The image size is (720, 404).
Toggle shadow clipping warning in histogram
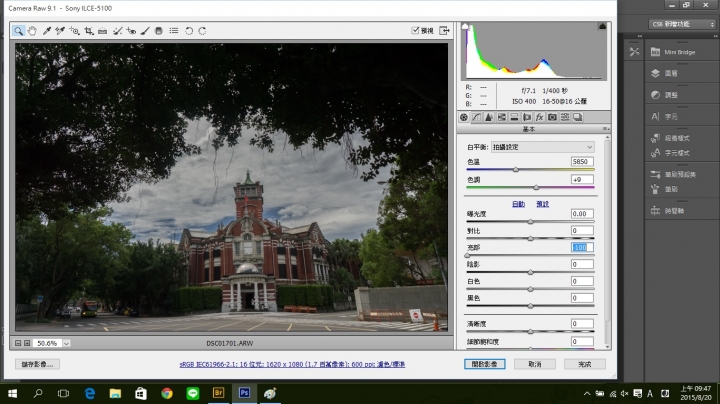tap(465, 26)
